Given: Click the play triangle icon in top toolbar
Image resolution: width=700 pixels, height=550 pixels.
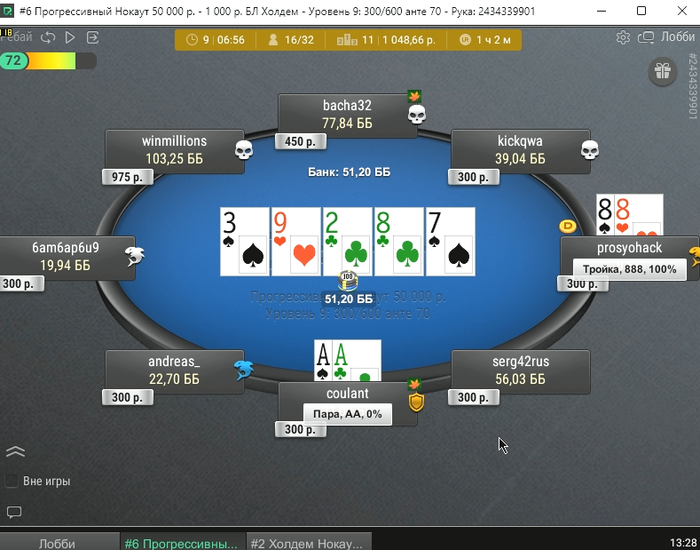Looking at the screenshot, I should [70, 38].
